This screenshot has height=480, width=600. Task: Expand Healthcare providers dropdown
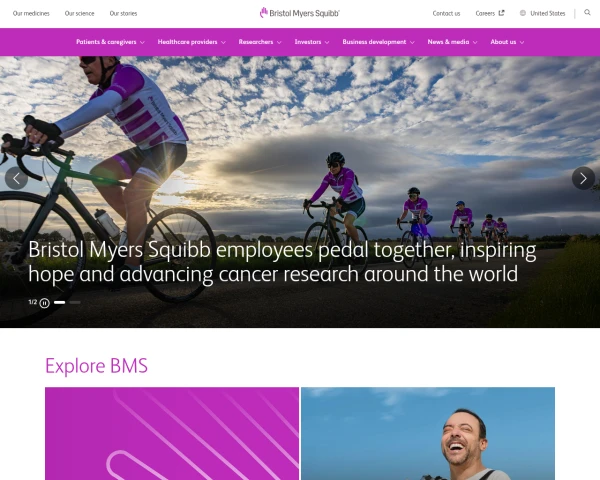(x=192, y=42)
